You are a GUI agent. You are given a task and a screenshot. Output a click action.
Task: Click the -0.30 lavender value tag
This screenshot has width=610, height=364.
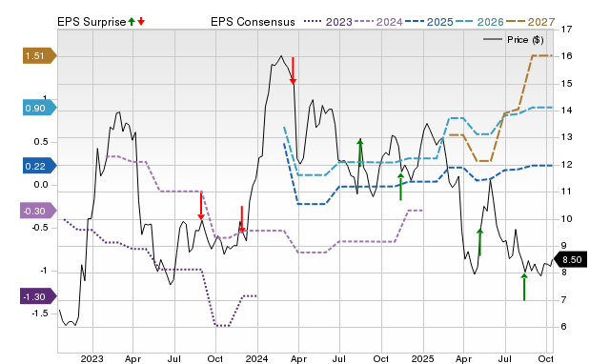coord(38,212)
